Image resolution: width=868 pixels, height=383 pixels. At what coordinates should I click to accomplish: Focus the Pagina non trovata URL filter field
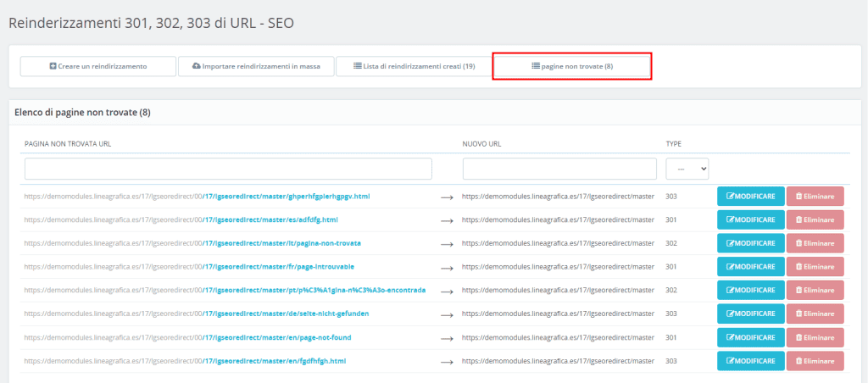pos(228,169)
